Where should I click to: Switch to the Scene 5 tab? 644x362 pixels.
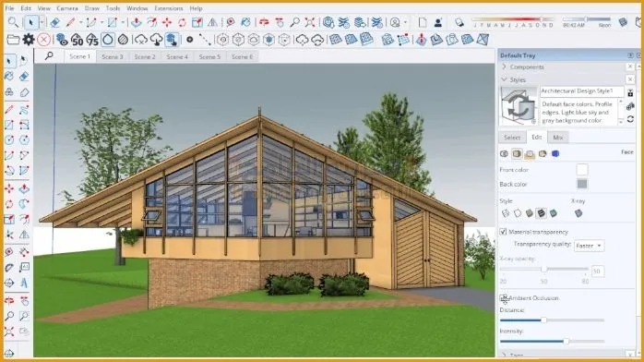click(x=209, y=56)
